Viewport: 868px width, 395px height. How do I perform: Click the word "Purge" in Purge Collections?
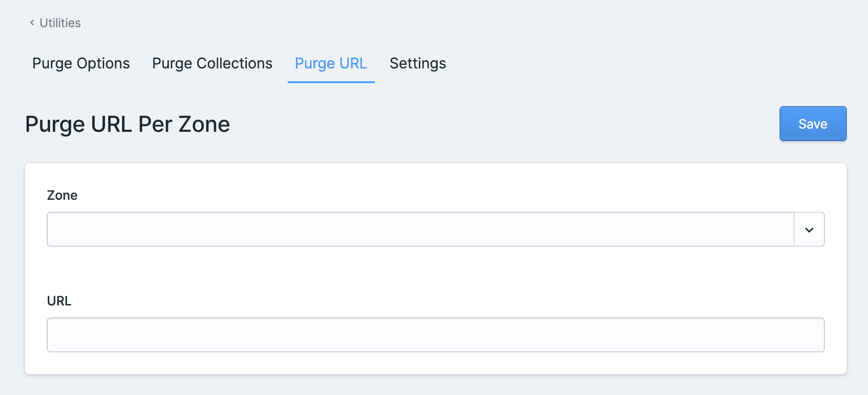click(x=172, y=63)
